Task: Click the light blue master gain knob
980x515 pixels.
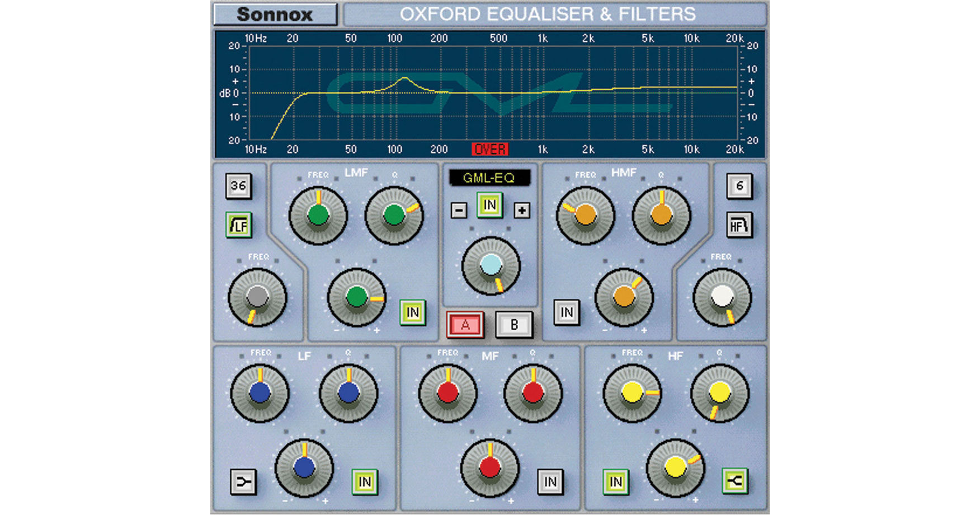Action: point(491,266)
